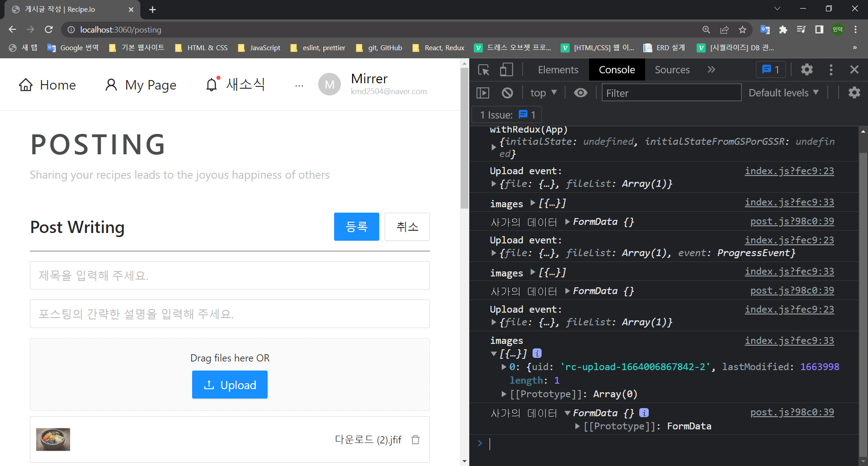Click the browser forward arrow
This screenshot has width=868, height=466.
pos(30,29)
